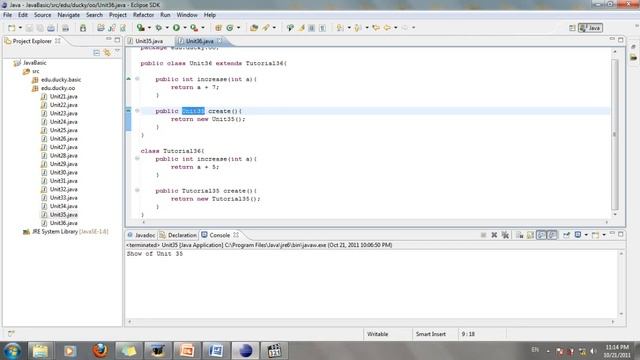Click the Run External Tools icon
Screen dimensions: 640x360
coord(194,28)
